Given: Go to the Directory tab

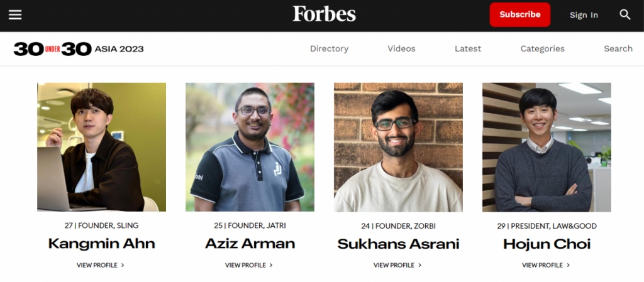Looking at the screenshot, I should [x=329, y=49].
